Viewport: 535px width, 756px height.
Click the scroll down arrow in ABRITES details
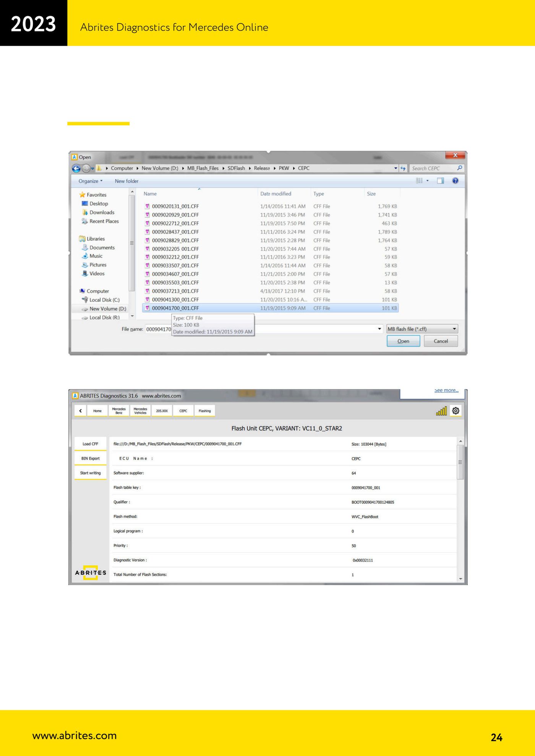coord(460,579)
